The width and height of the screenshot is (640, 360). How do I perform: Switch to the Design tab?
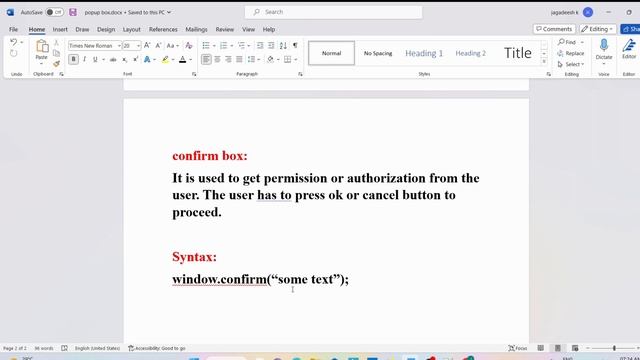click(x=106, y=29)
